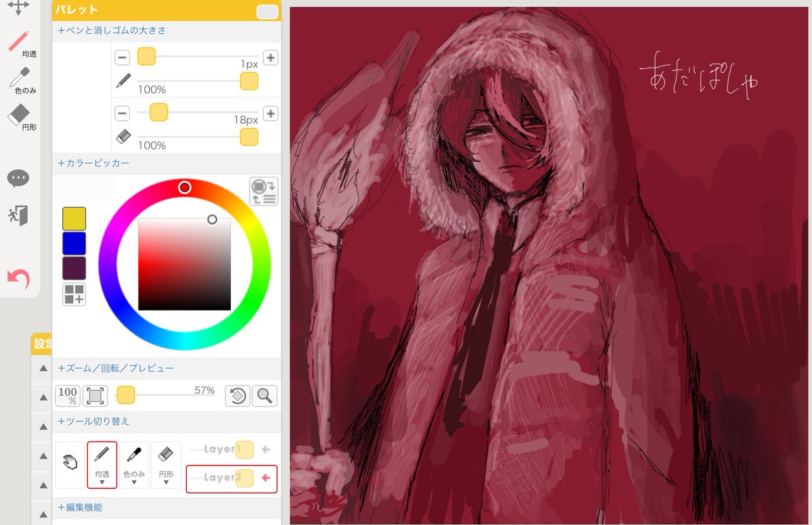Select the eraser labeled 円形 in left toolbar
The image size is (812, 525).
pos(20,116)
